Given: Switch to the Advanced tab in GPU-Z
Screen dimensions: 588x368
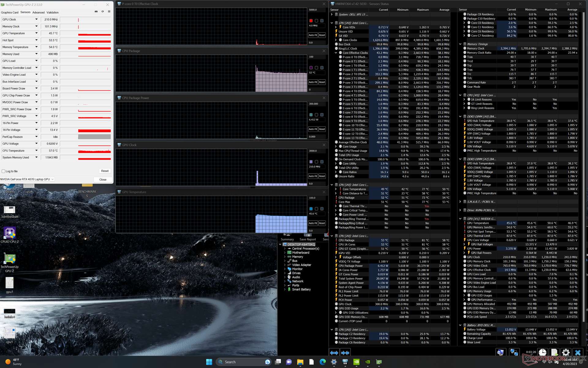Looking at the screenshot, I should click(38, 13).
